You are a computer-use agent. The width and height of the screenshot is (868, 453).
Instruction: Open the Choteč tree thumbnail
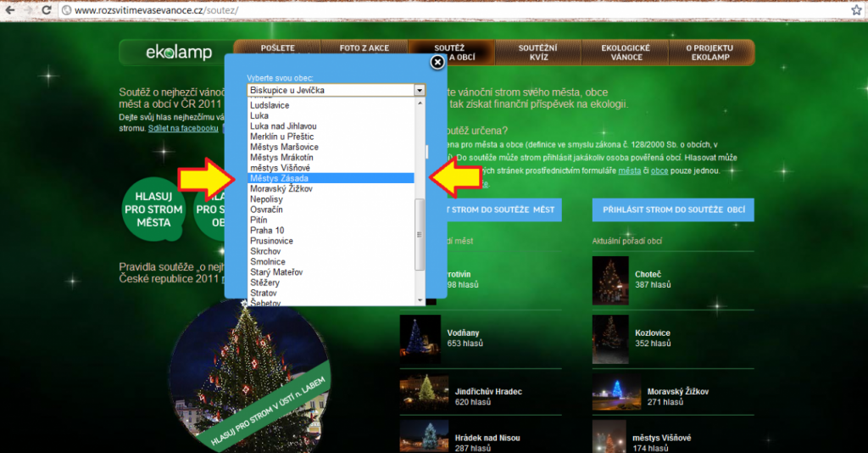tap(611, 278)
